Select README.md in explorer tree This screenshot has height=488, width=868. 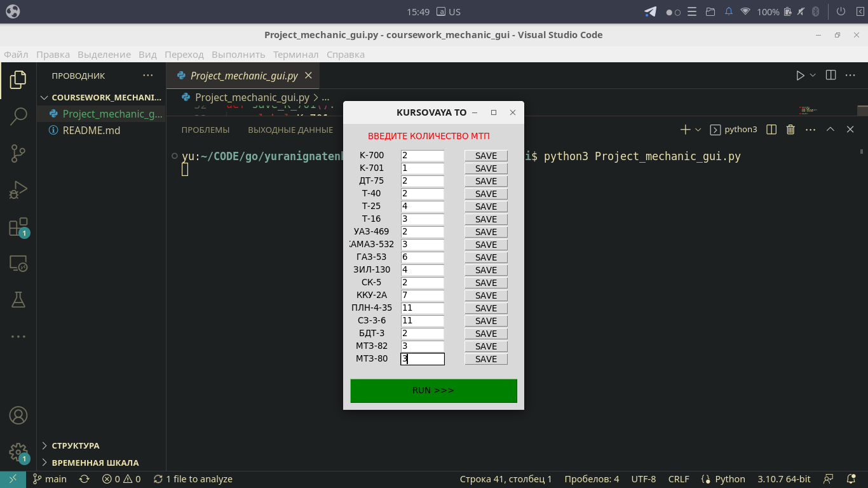coord(102,130)
